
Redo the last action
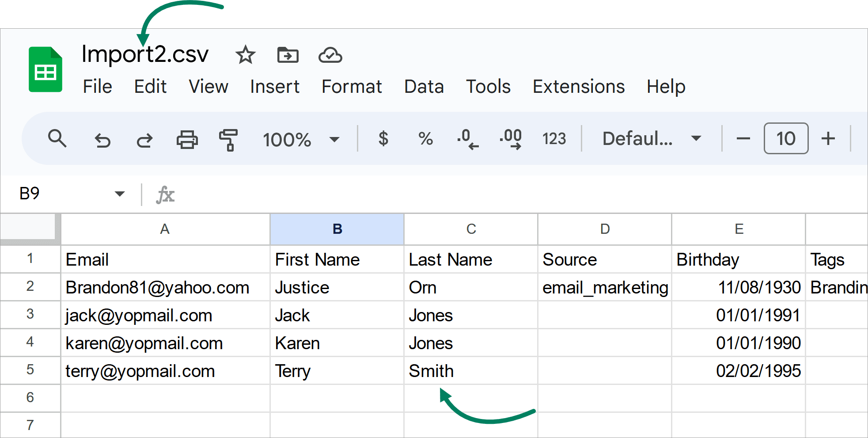pyautogui.click(x=144, y=139)
